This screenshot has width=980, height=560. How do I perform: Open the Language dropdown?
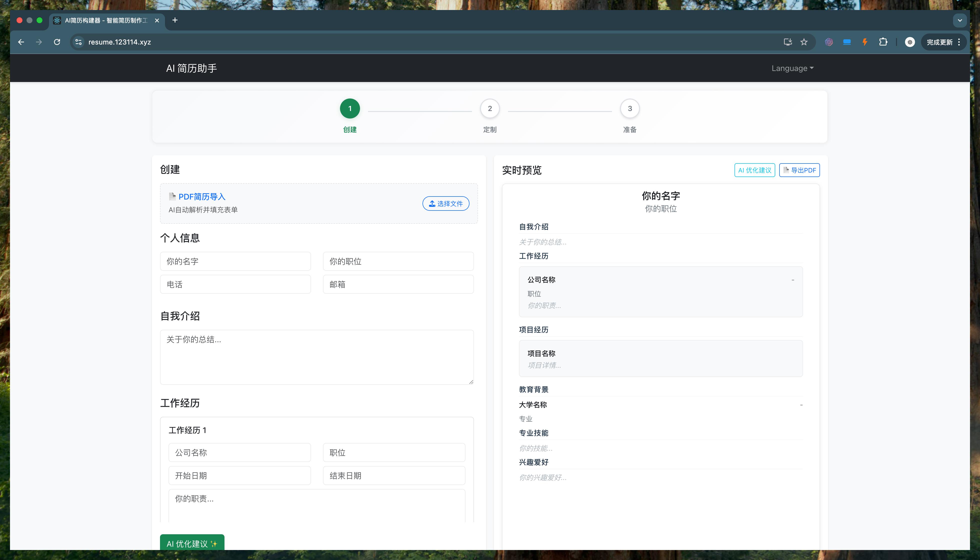tap(792, 68)
